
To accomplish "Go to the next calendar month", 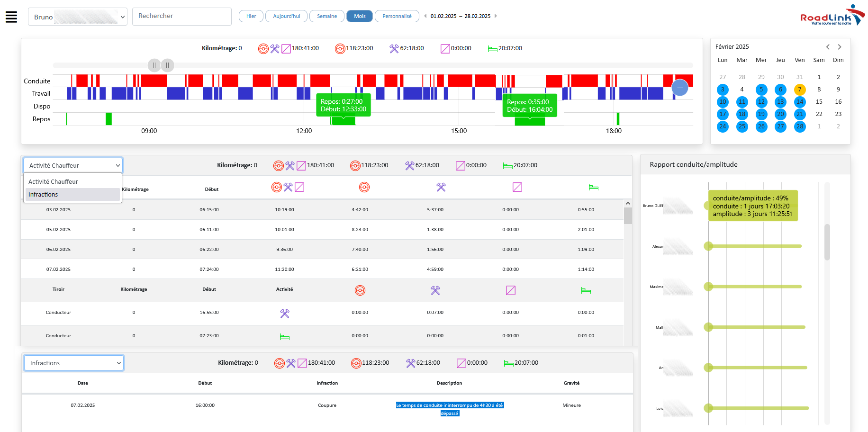I will [840, 47].
